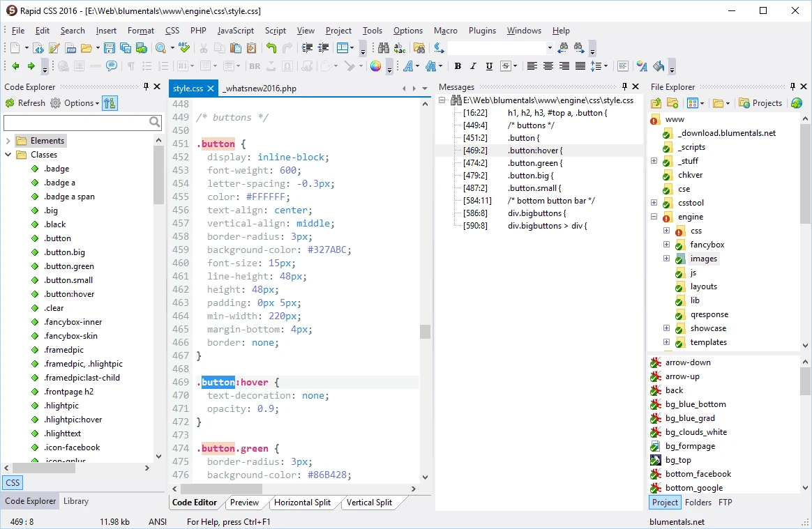Screen dimensions: 812x529
Task: Select the div.bigbuttons > div message row
Action: coord(539,226)
